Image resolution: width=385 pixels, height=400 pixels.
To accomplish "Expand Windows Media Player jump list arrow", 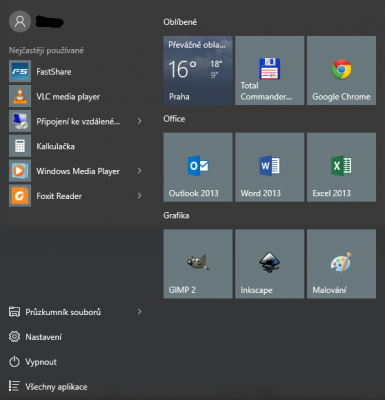I will [139, 171].
